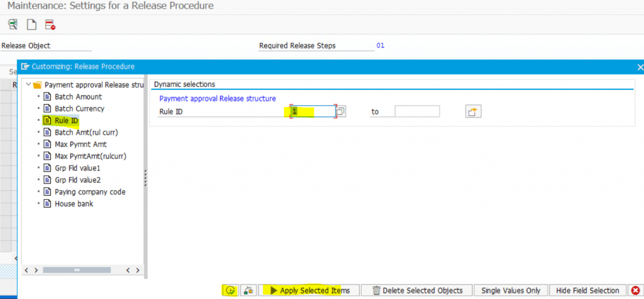Select the Rule ID tree item
Screen dimensions: 644x299
66,120
